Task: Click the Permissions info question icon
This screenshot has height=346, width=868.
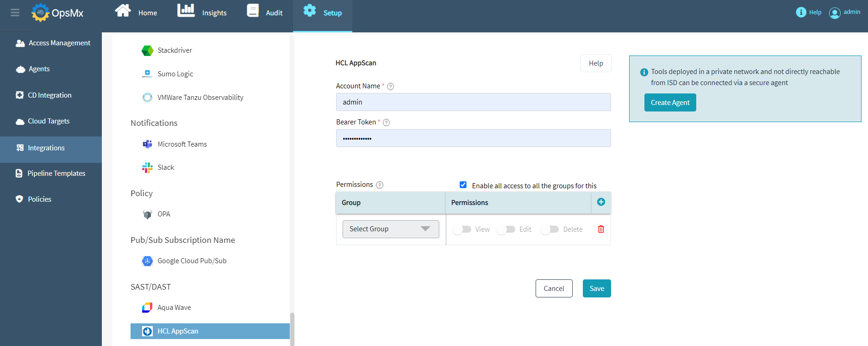Action: click(x=380, y=185)
